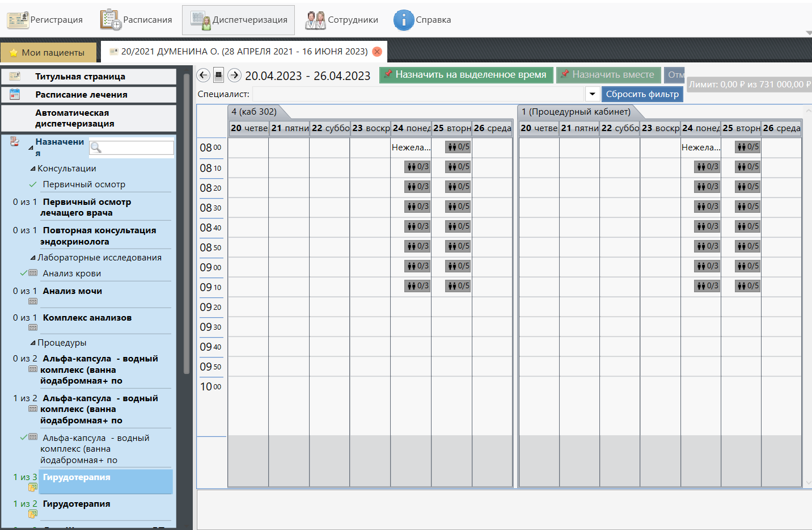
Task: Collapse Лабораторные исследования group
Action: (33, 258)
